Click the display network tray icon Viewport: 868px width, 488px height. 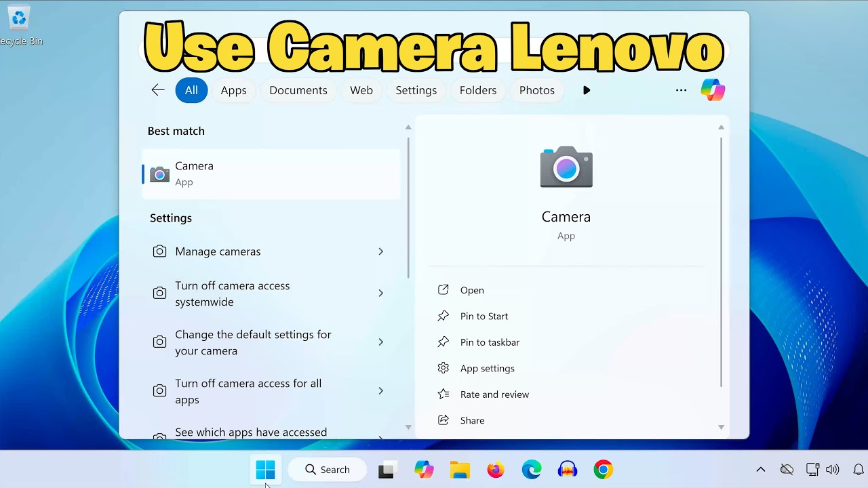tap(812, 470)
